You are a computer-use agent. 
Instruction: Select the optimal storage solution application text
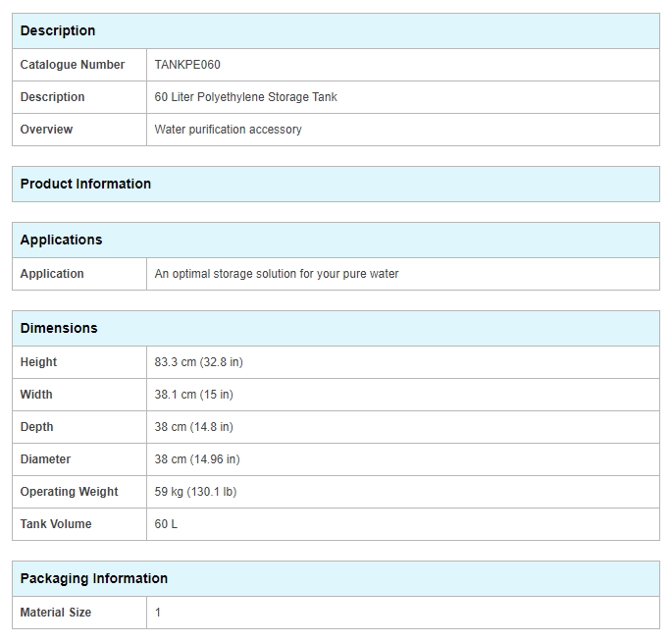pyautogui.click(x=276, y=274)
